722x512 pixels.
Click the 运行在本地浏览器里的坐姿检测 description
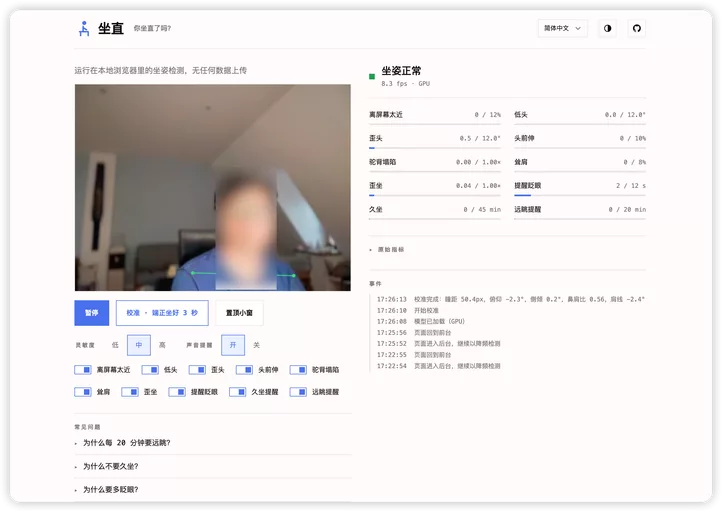[x=161, y=70]
